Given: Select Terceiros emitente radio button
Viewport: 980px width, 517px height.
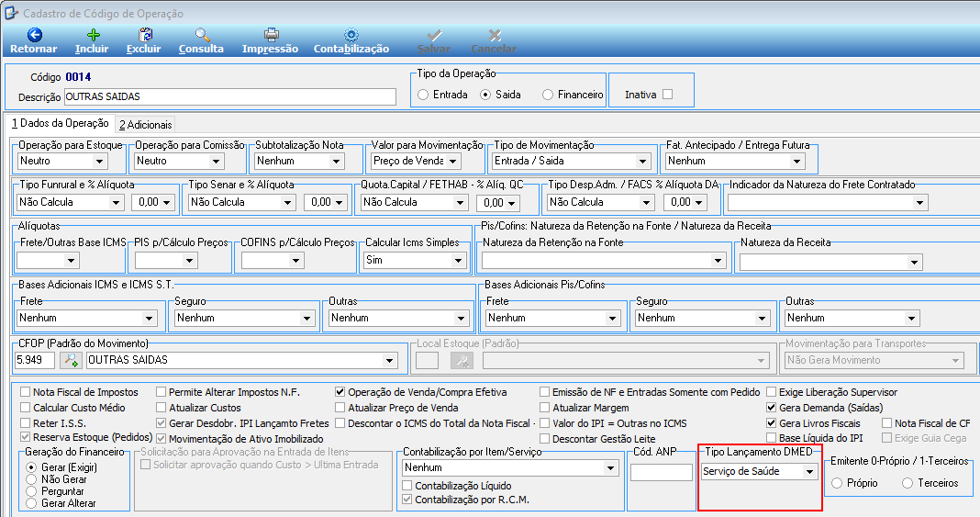Looking at the screenshot, I should (x=908, y=483).
